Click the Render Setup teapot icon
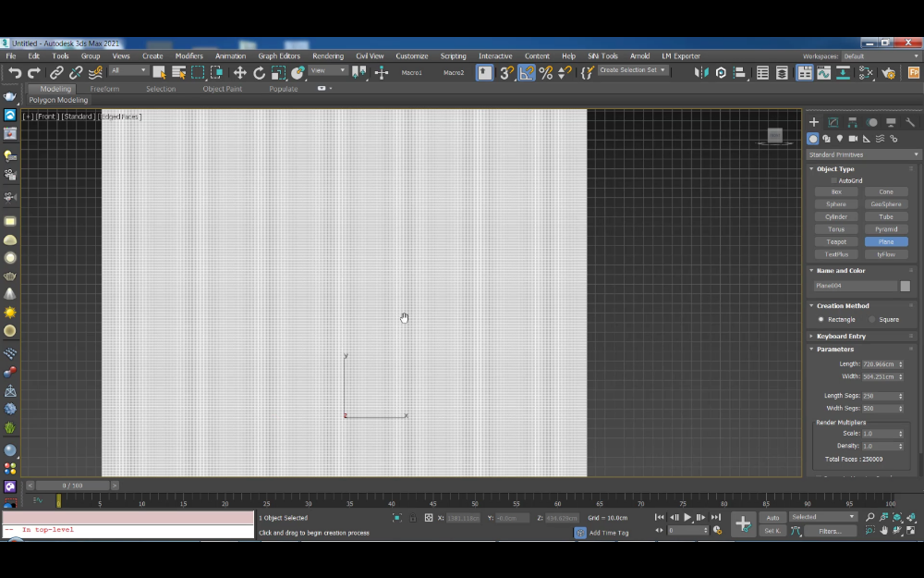 (x=889, y=72)
